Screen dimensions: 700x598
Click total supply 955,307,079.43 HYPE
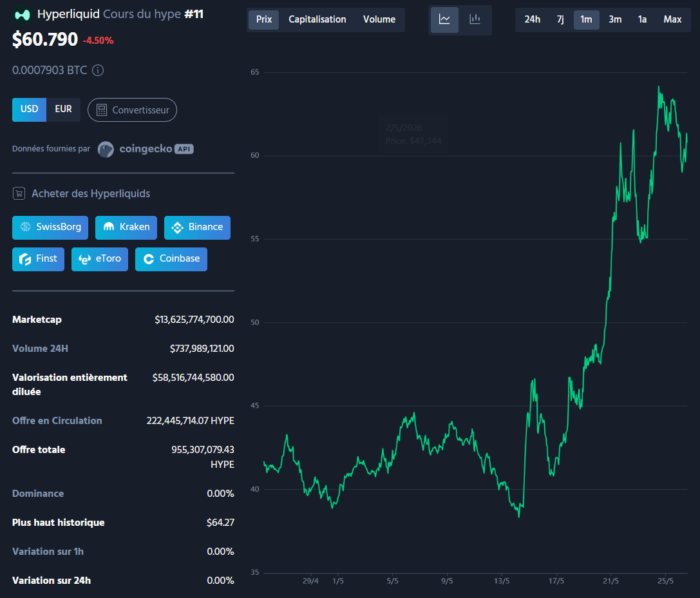point(203,457)
